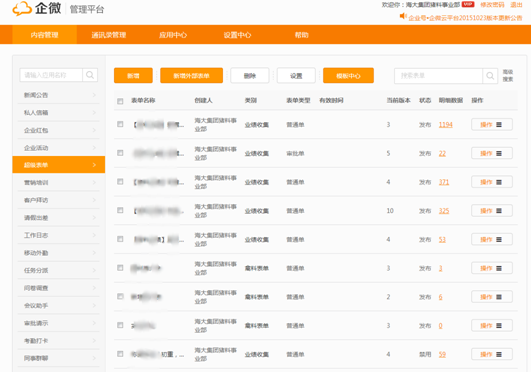531x372 pixels.
Task: Open the 1194 detail data link
Action: [446, 125]
